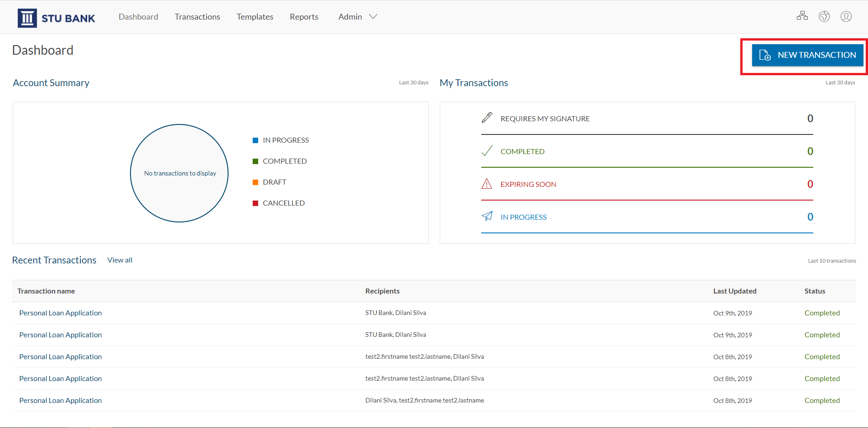The height and width of the screenshot is (428, 868).
Task: Open second Oct 8th test2.firstname Personal Loan Application
Action: tap(60, 379)
